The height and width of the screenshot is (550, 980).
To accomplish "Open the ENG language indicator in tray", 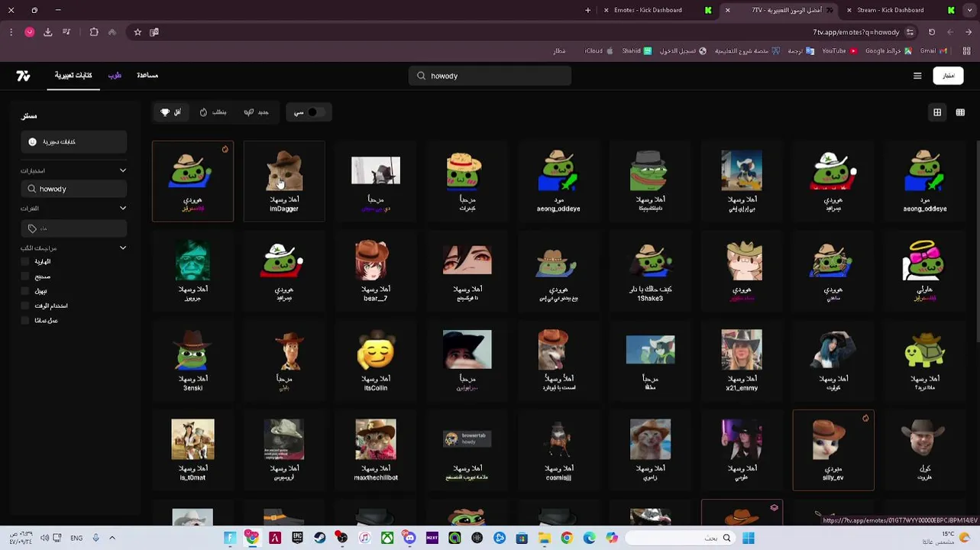I will (x=76, y=538).
